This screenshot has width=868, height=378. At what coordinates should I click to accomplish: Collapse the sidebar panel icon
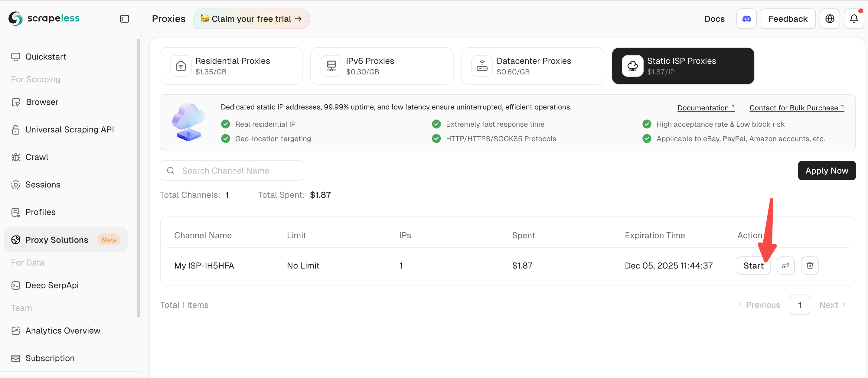124,19
